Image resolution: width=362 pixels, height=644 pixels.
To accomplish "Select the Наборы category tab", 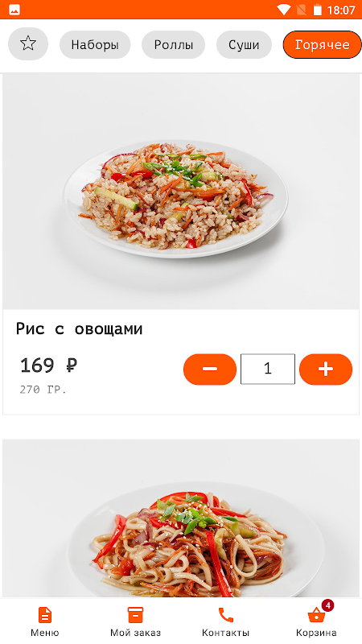I will pos(95,44).
